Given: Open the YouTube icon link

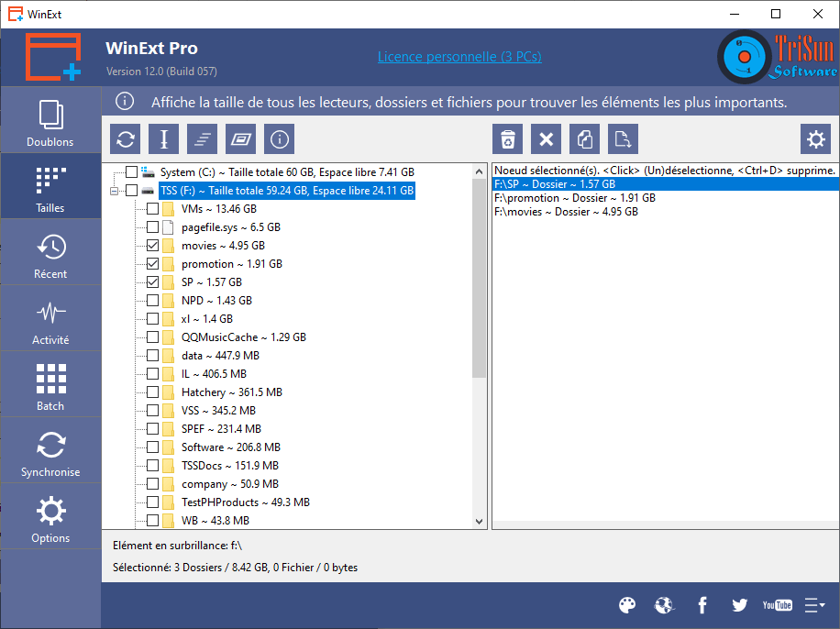Looking at the screenshot, I should click(778, 605).
